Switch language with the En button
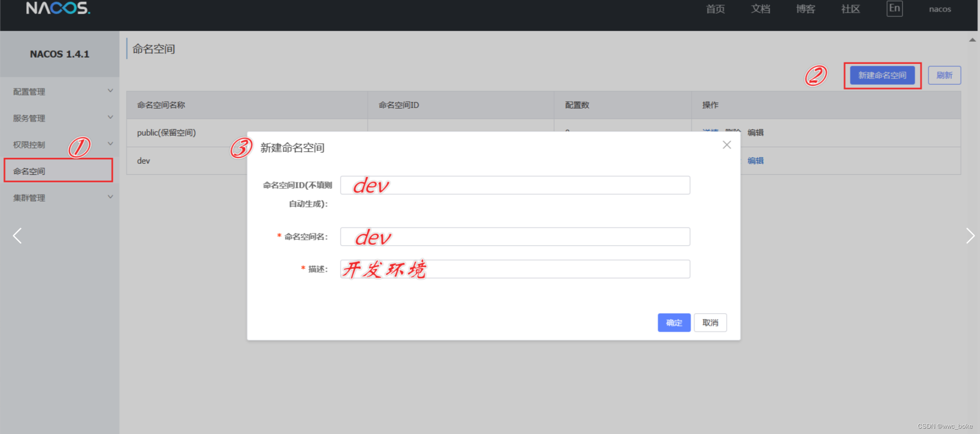 [x=894, y=9]
